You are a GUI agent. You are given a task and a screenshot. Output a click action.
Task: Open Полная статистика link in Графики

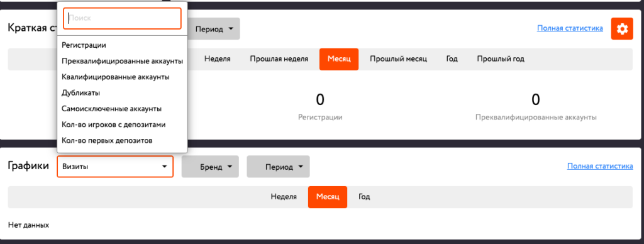pyautogui.click(x=600, y=166)
